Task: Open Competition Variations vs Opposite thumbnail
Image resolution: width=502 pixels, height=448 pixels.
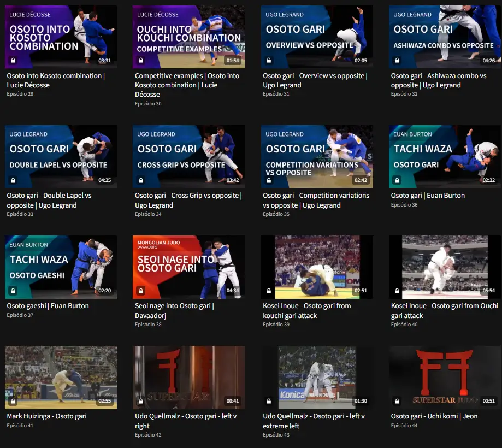Action: [317, 156]
